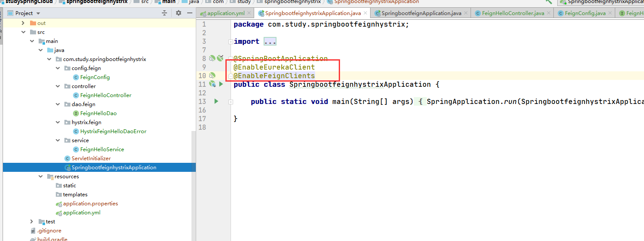This screenshot has width=644, height=241.
Task: Click the @EnableEurekaClient annotation
Action: pyautogui.click(x=274, y=67)
